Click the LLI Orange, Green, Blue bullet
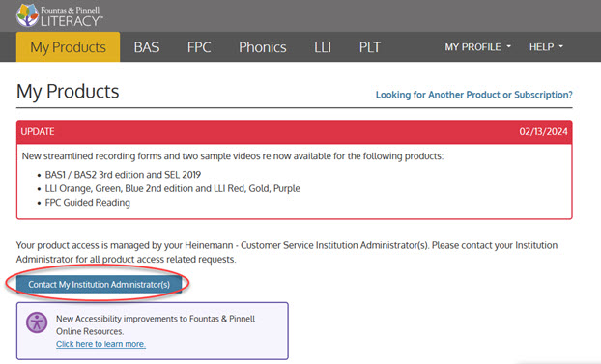The image size is (601, 364). (x=173, y=188)
